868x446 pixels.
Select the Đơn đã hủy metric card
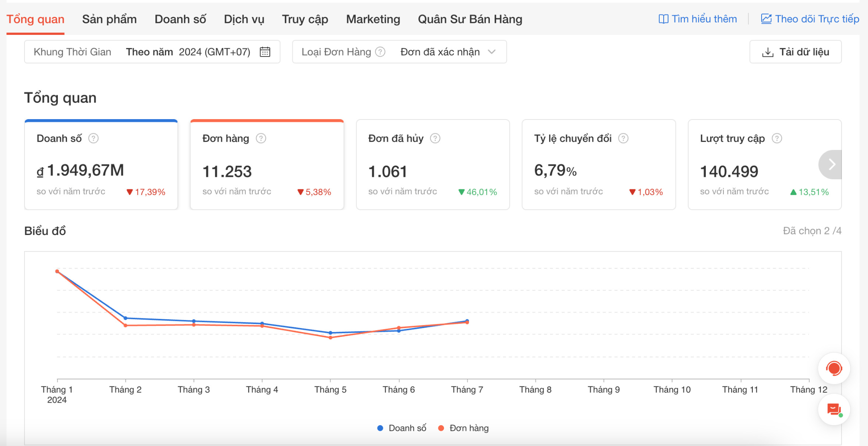click(x=432, y=164)
